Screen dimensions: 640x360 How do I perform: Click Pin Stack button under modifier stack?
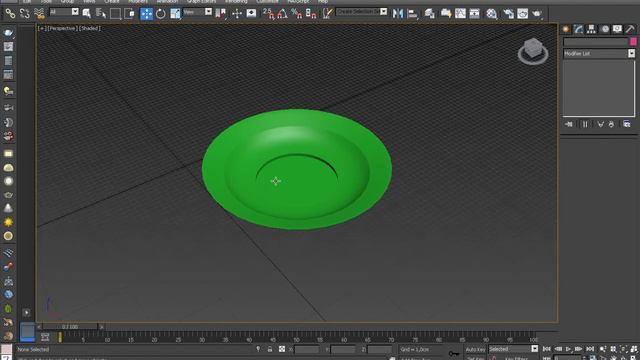pyautogui.click(x=569, y=124)
